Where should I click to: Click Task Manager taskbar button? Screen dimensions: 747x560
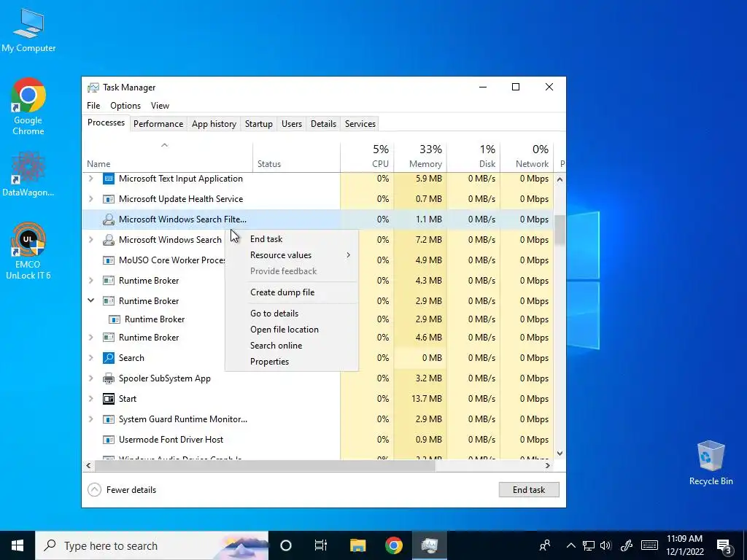[430, 545]
